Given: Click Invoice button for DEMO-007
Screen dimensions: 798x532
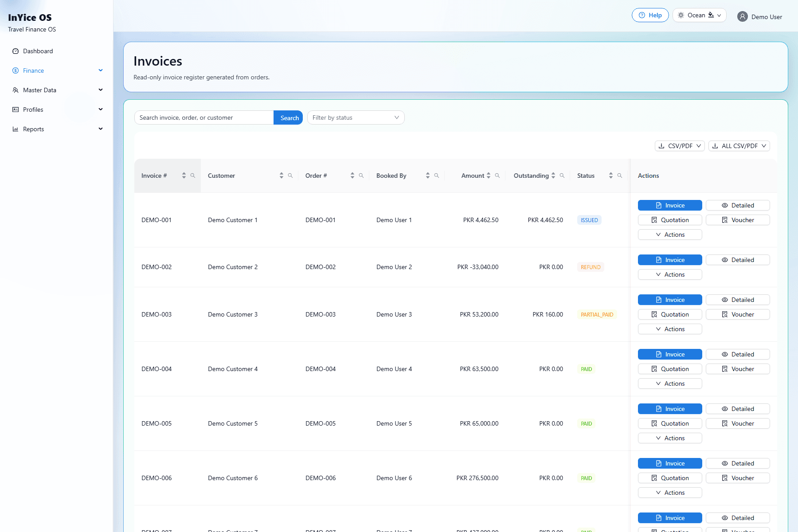Looking at the screenshot, I should [670, 518].
